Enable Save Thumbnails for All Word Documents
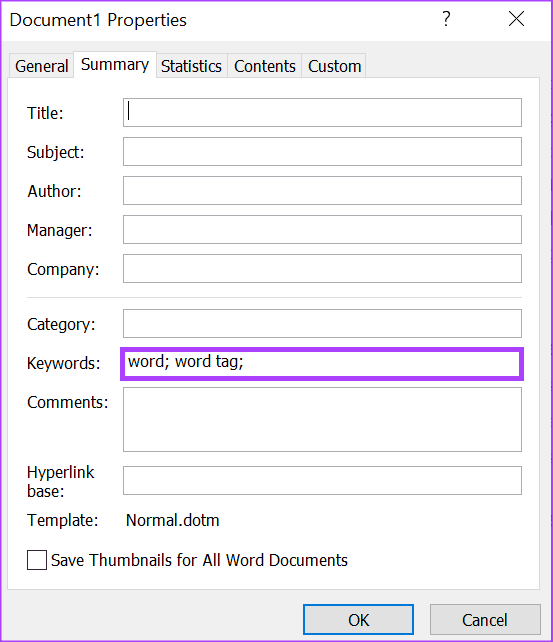This screenshot has height=642, width=553. click(x=37, y=560)
